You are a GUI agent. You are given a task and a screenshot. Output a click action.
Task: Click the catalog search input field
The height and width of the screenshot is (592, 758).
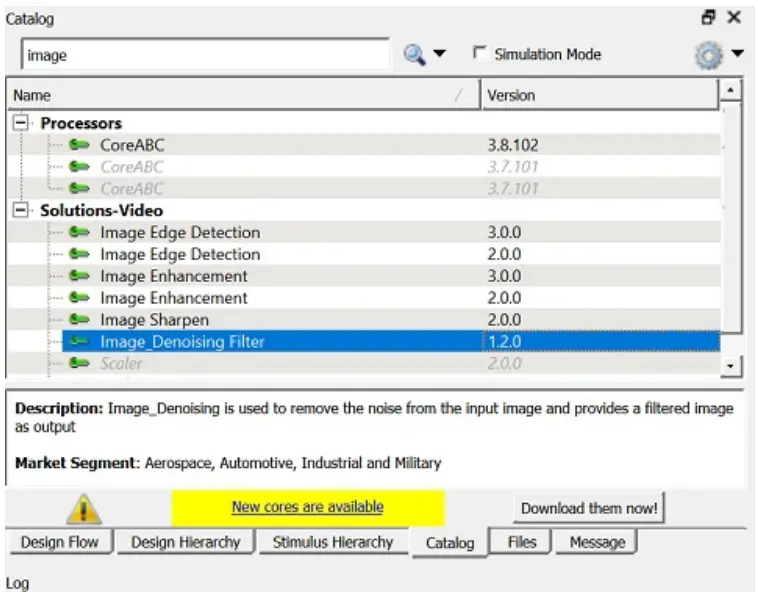pyautogui.click(x=204, y=56)
